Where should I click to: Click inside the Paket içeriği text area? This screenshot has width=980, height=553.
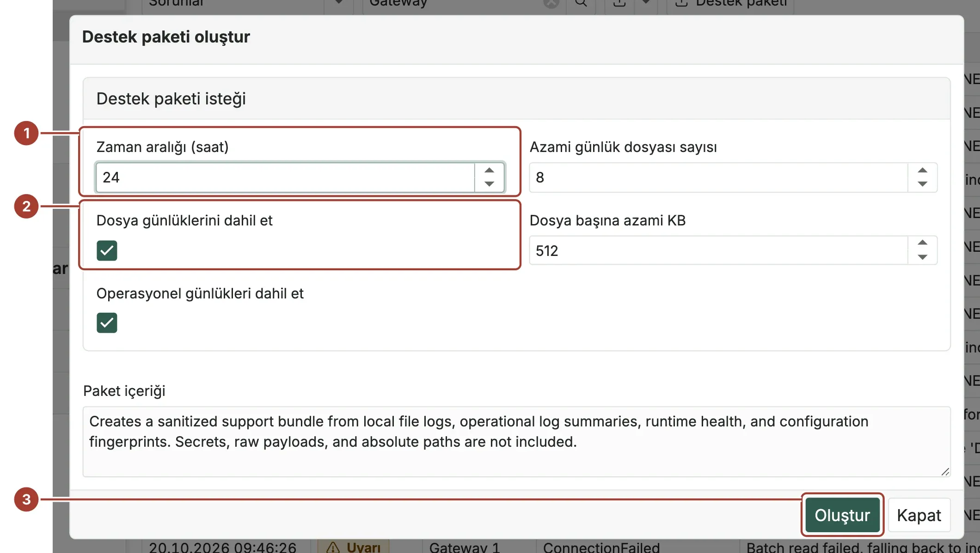coord(516,442)
